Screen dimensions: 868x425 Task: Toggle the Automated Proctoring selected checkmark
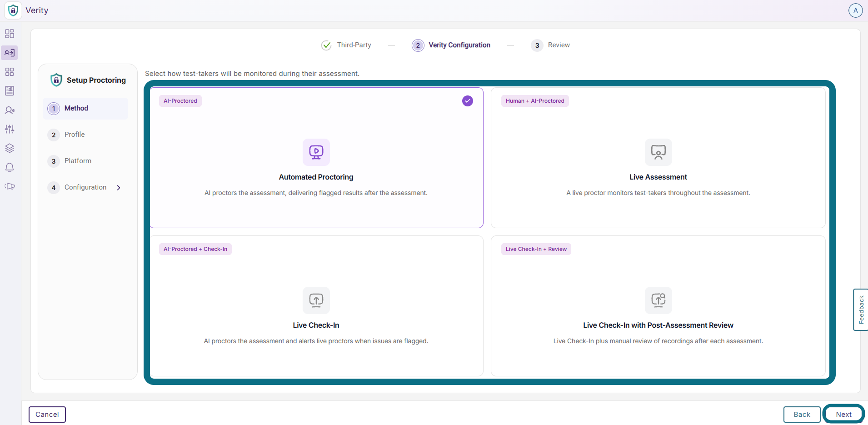[468, 101]
